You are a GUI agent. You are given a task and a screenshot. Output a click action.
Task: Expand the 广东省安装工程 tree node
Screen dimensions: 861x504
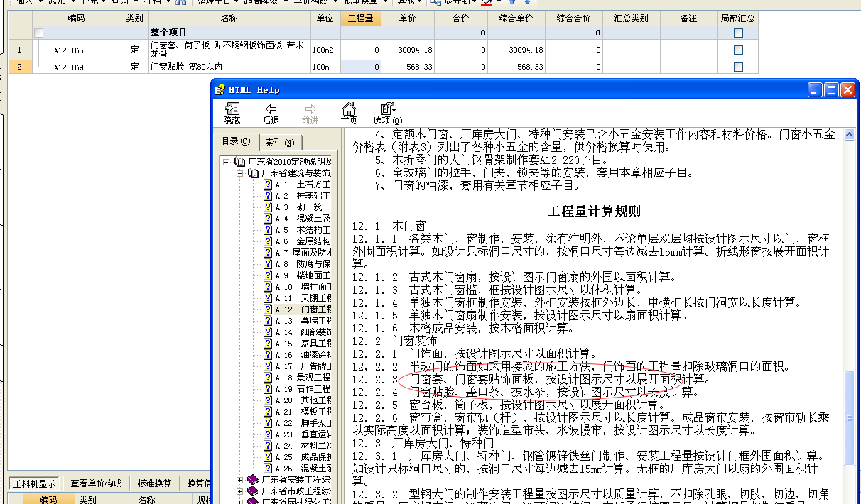(240, 481)
